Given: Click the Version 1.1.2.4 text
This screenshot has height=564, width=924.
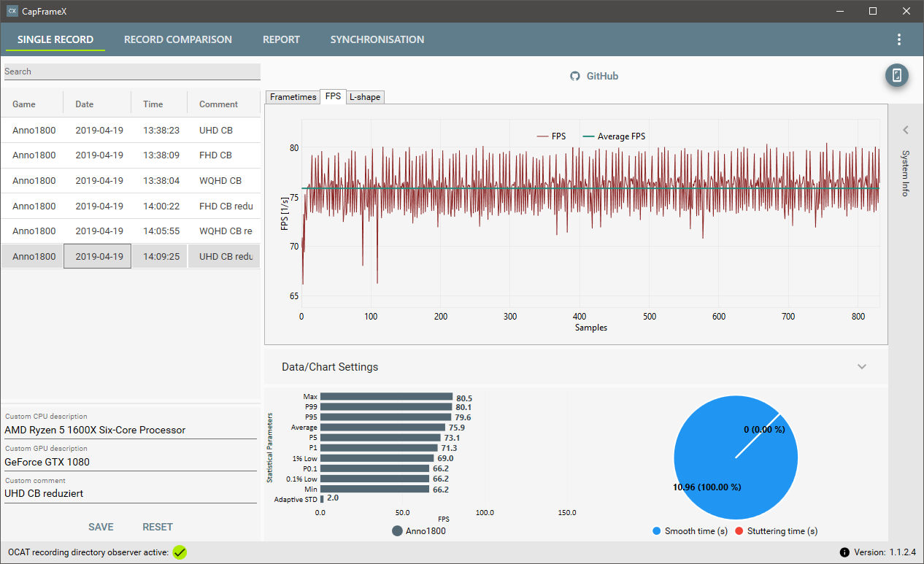Looking at the screenshot, I should point(887,552).
